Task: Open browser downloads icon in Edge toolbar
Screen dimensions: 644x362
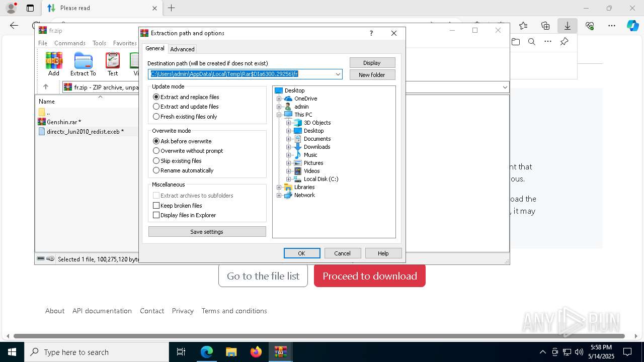Action: click(x=567, y=26)
